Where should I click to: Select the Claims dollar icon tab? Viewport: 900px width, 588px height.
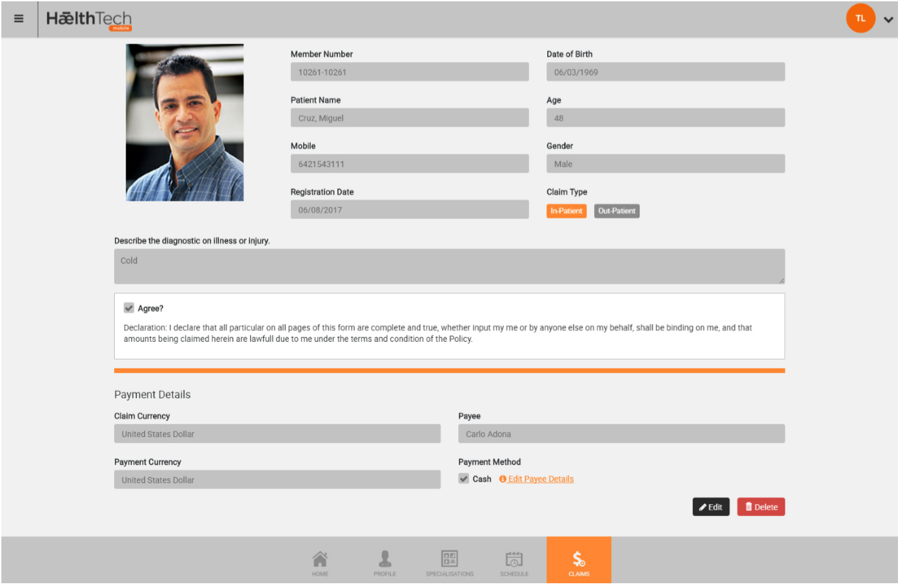pyautogui.click(x=578, y=563)
